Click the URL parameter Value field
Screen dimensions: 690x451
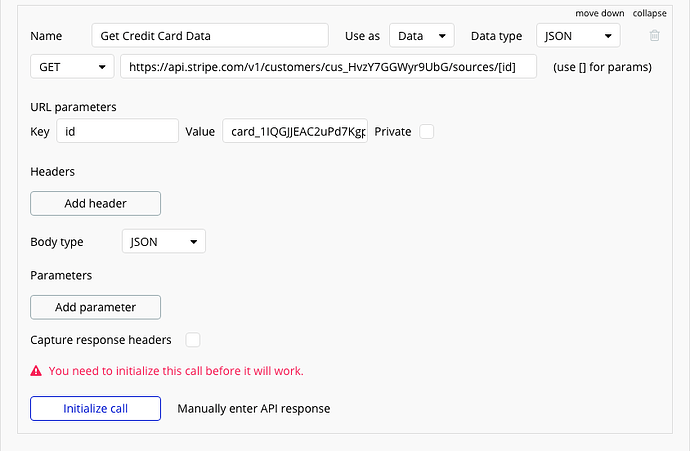click(295, 132)
